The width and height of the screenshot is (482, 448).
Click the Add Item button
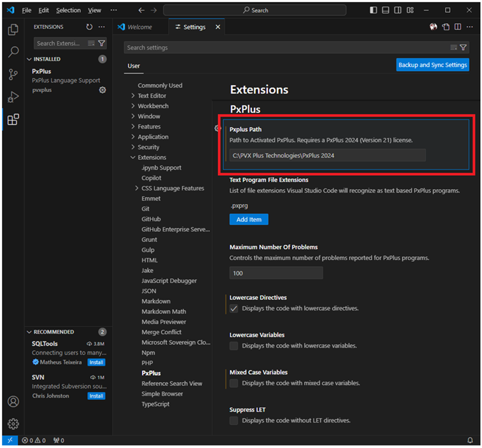point(249,219)
